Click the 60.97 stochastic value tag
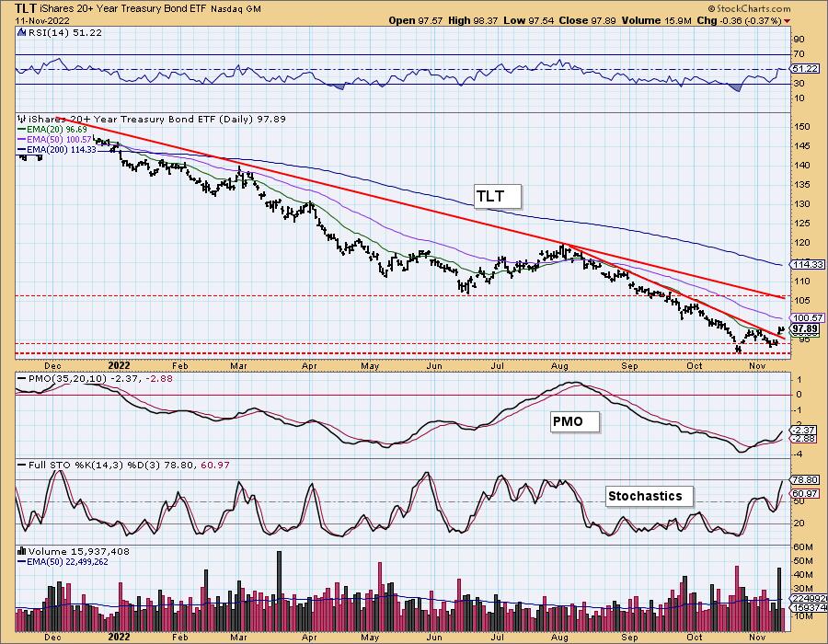 (x=806, y=493)
